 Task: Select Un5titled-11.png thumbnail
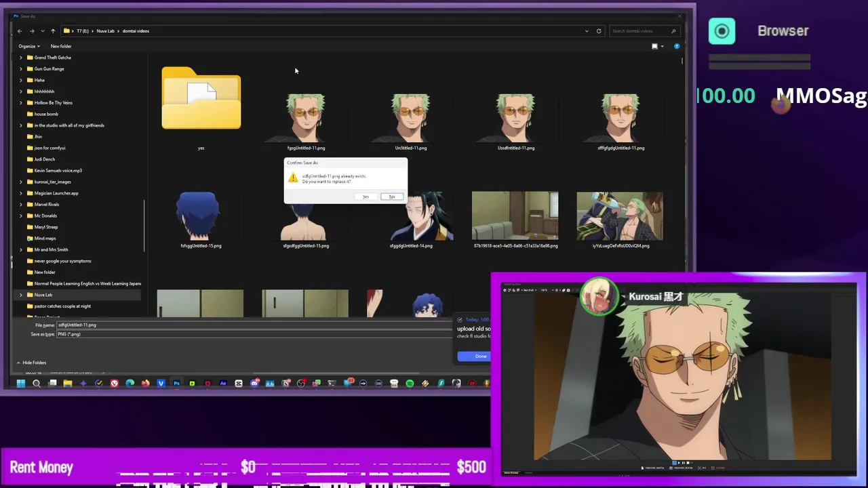point(411,118)
